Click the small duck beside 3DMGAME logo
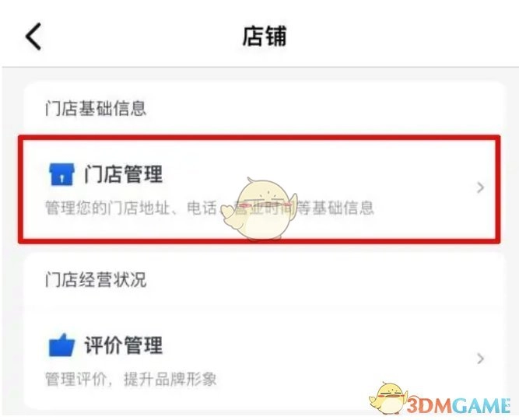The height and width of the screenshot is (420, 519). pyautogui.click(x=388, y=398)
